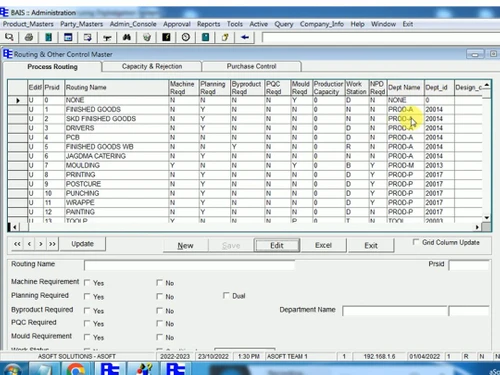Click the export form arrow toolbar icon
The width and height of the screenshot is (500, 375).
(x=88, y=37)
